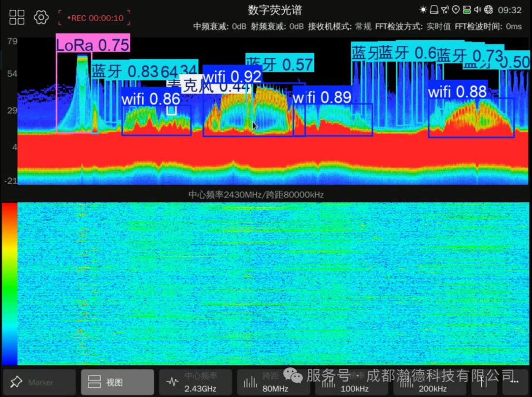Click the brightness sun icon
Image resolution: width=532 pixels, height=397 pixels.
pyautogui.click(x=423, y=10)
